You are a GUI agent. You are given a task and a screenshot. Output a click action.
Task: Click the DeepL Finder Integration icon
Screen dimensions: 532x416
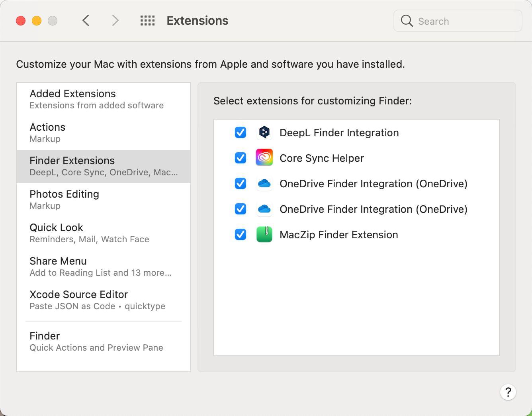264,132
